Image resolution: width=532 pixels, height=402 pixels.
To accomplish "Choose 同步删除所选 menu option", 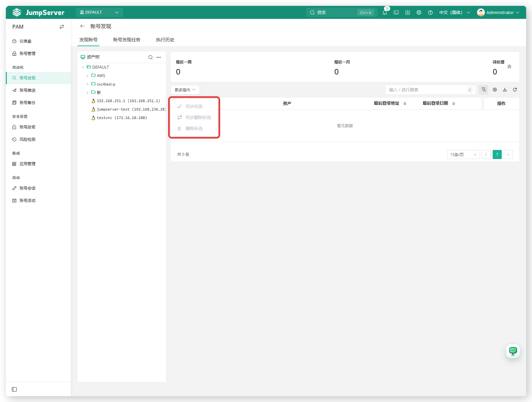I will click(194, 117).
